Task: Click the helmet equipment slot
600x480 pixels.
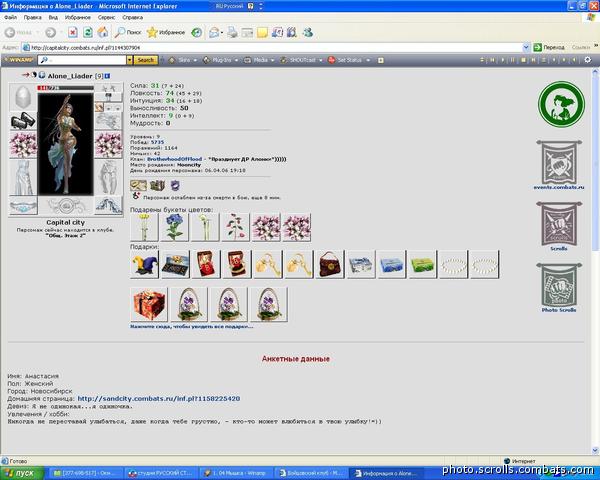Action: pyautogui.click(x=23, y=97)
